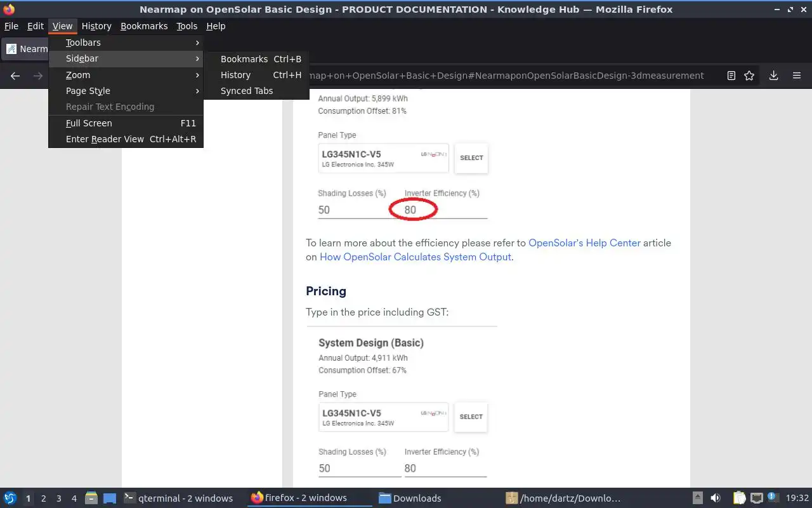Open the Edit menu
Screen dimensions: 812x508
click(x=36, y=26)
